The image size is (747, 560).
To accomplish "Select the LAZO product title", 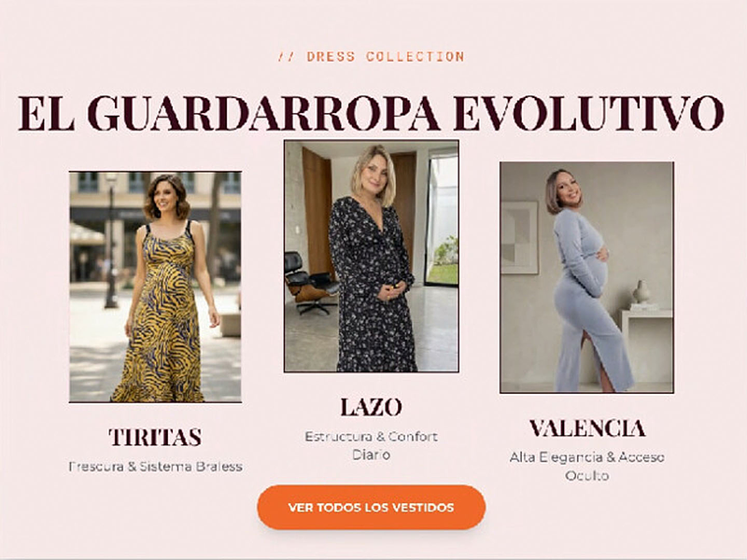I will 371,407.
